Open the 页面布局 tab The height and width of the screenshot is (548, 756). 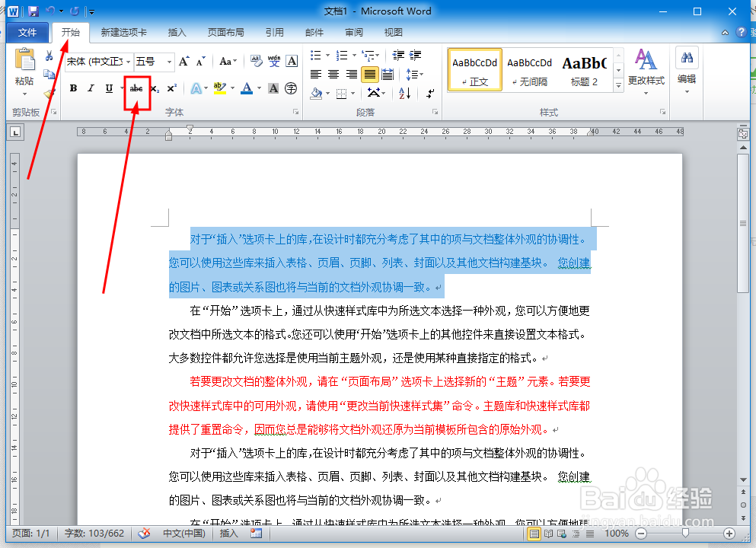tap(225, 32)
